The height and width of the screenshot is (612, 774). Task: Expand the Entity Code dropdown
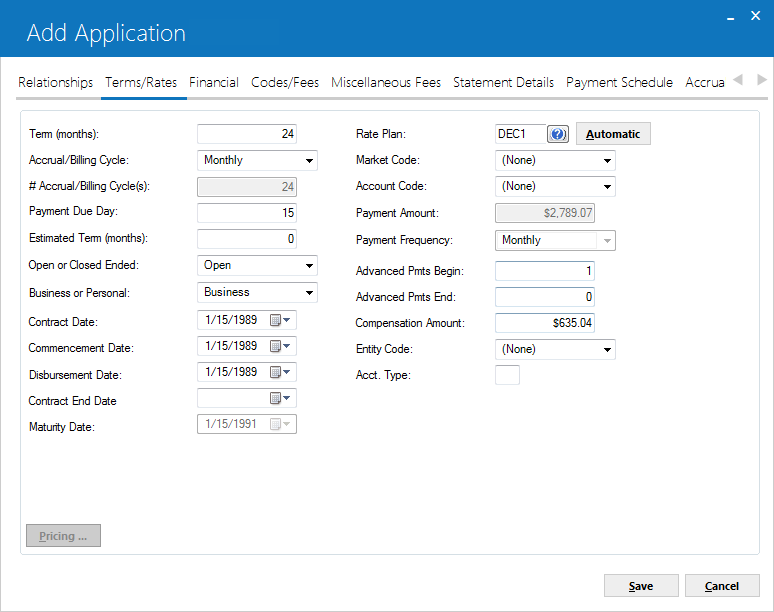coord(607,349)
